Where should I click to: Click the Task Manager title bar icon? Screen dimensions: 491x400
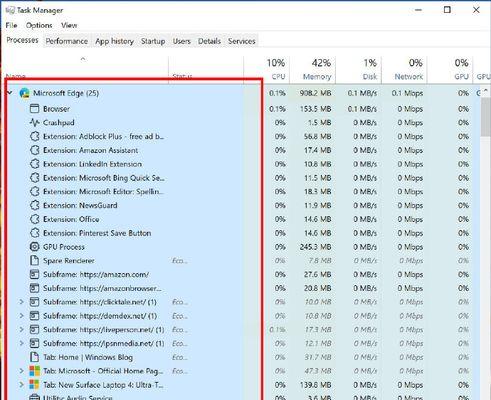(x=10, y=10)
